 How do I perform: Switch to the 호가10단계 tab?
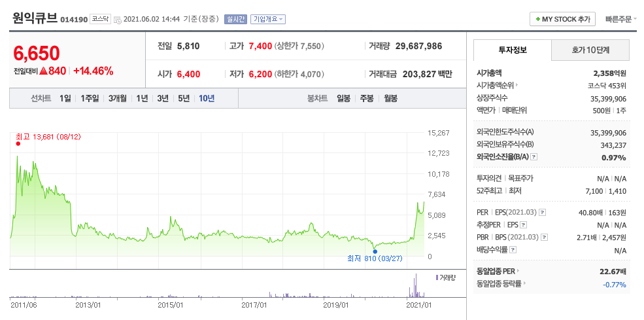click(590, 50)
